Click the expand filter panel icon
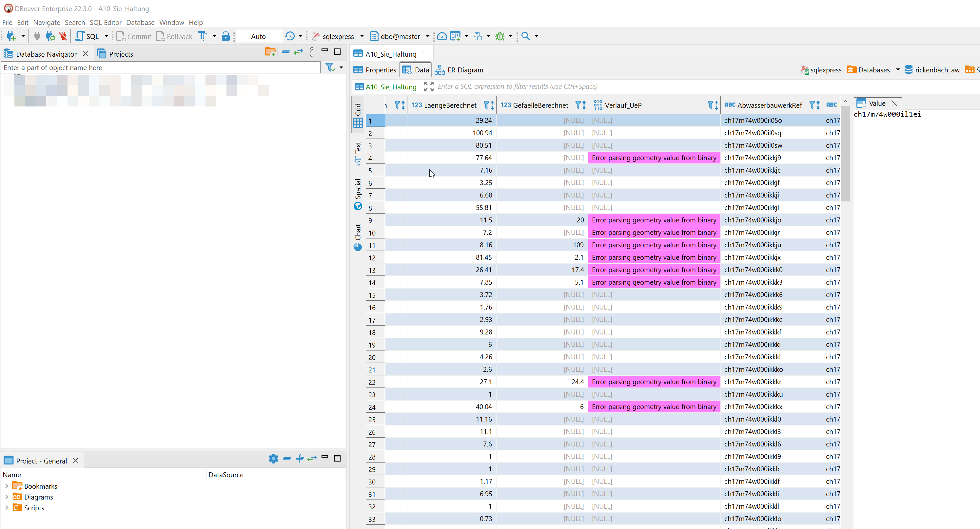The height and width of the screenshot is (529, 980). pyautogui.click(x=429, y=86)
